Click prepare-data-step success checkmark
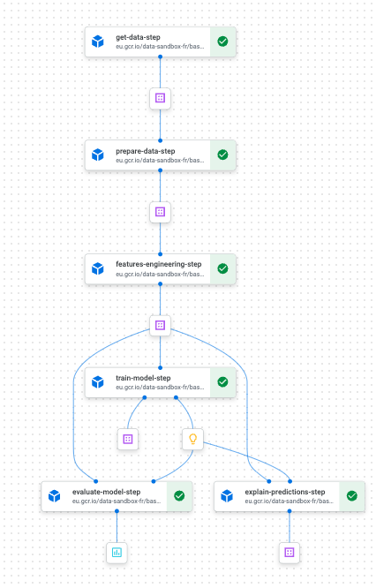This screenshot has height=588, width=376. pos(222,155)
